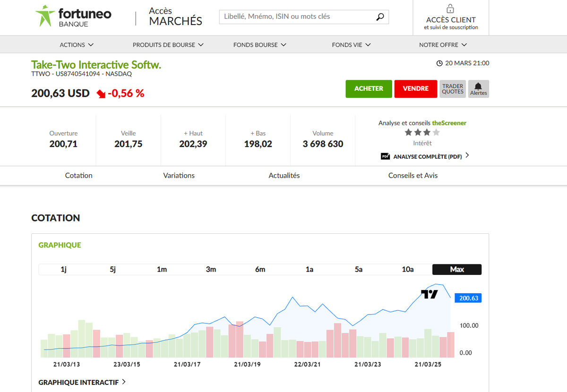The image size is (567, 392).
Task: Expand the FONDS BOURSE menu
Action: point(260,45)
